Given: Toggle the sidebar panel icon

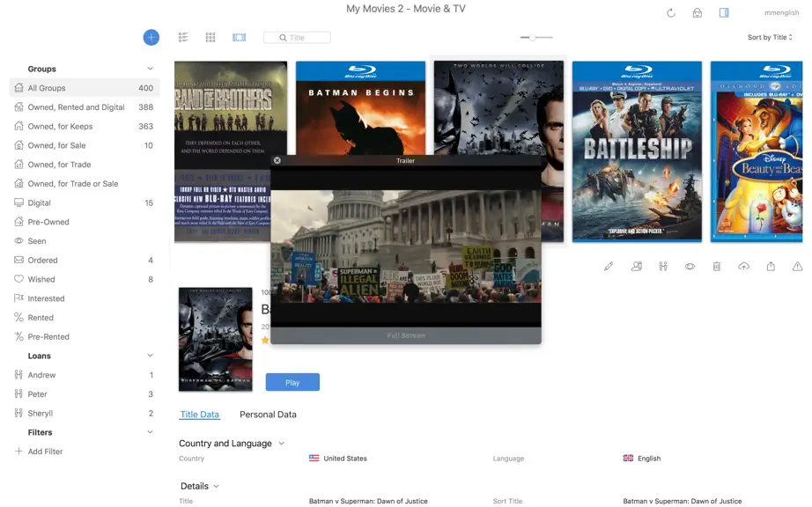Looking at the screenshot, I should [725, 12].
